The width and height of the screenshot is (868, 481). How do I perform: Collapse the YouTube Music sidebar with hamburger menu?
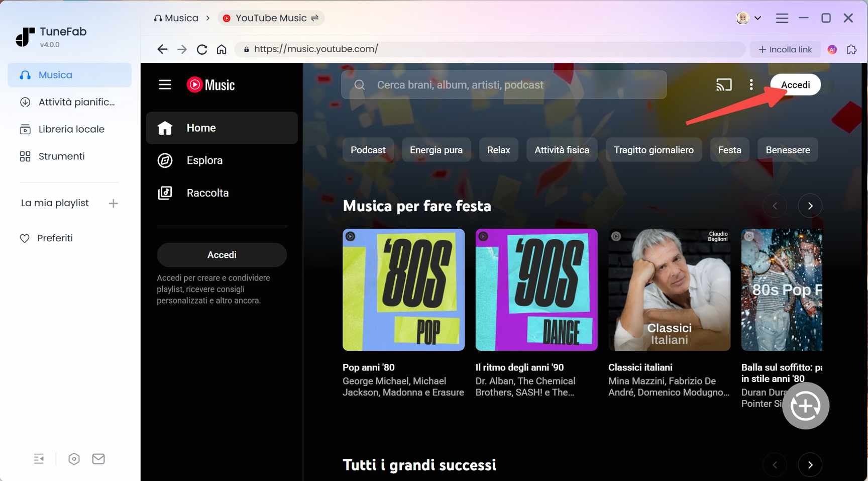coord(165,84)
